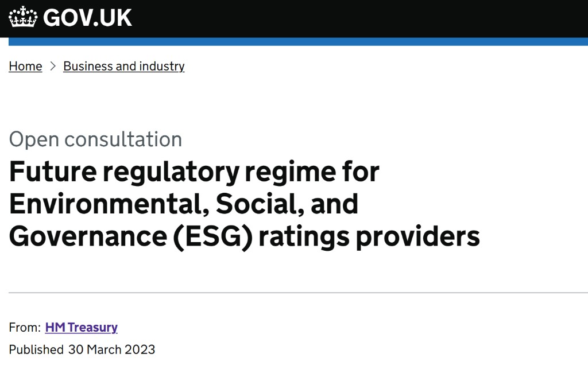Click the blue bar beneath the header
588x385 pixels.
(299, 41)
